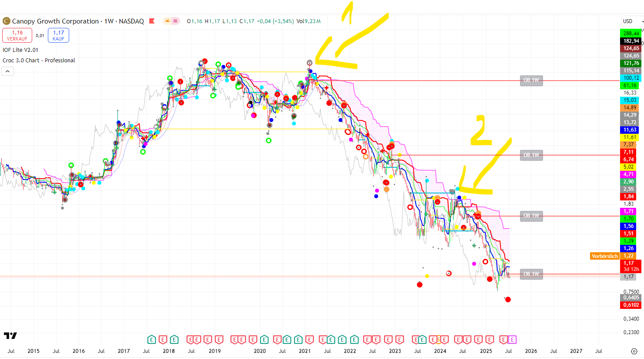Click the topmost OB 1W order block label
This screenshot has height=359, width=644.
[x=531, y=80]
